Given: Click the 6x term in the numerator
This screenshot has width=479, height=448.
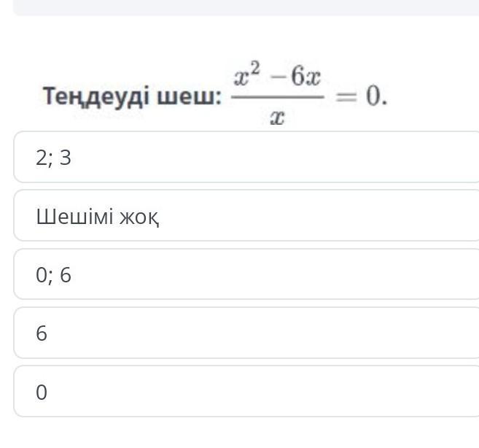Looking at the screenshot, I should [x=306, y=78].
